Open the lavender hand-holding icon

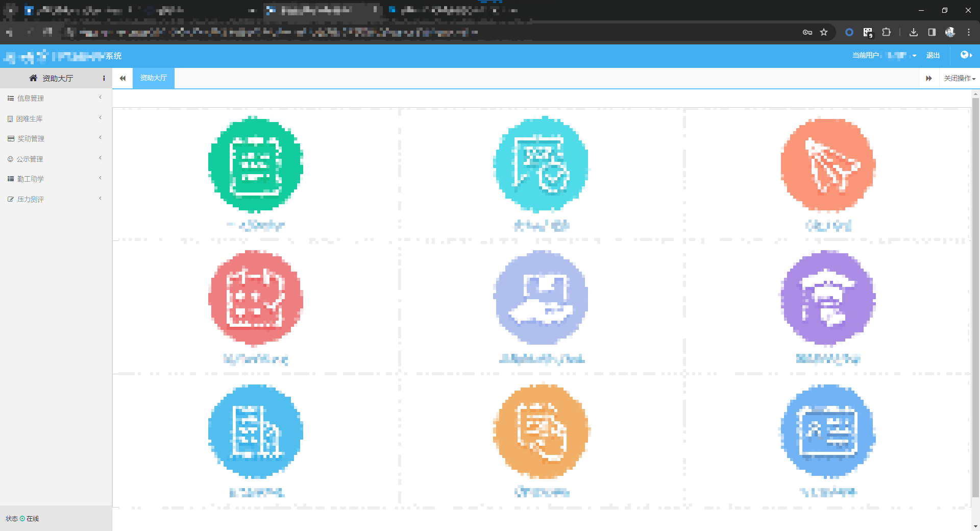[x=541, y=298]
